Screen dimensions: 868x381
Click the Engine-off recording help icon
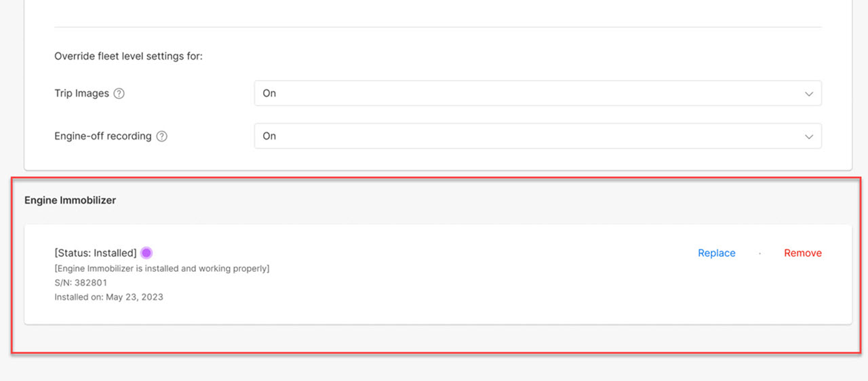tap(161, 136)
